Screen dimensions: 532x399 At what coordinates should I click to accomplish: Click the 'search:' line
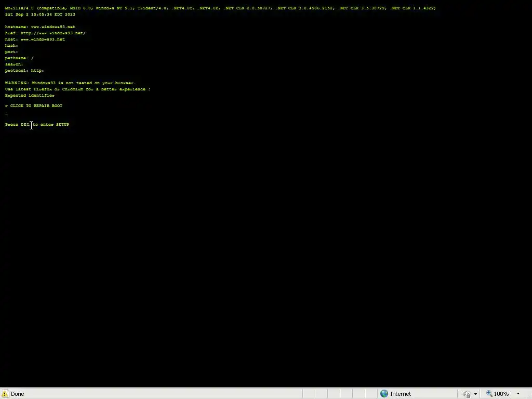(x=14, y=64)
